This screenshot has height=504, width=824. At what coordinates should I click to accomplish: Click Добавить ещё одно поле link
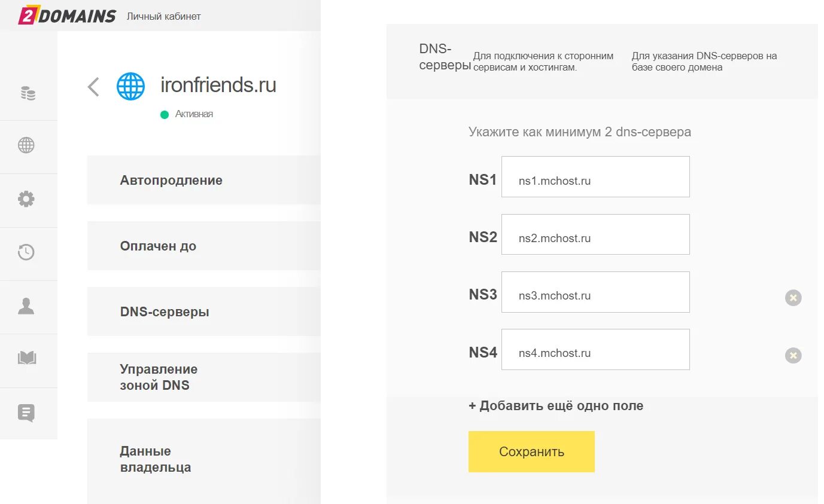[556, 405]
